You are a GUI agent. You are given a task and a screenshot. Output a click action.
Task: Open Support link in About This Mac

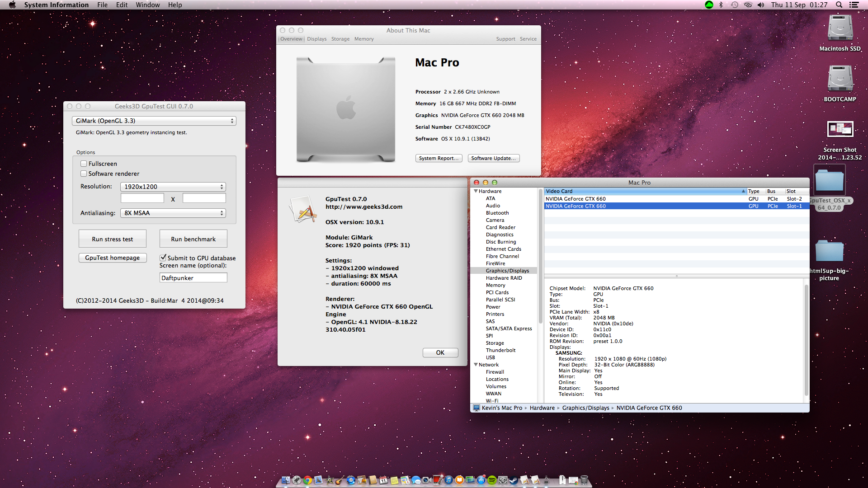click(x=505, y=39)
